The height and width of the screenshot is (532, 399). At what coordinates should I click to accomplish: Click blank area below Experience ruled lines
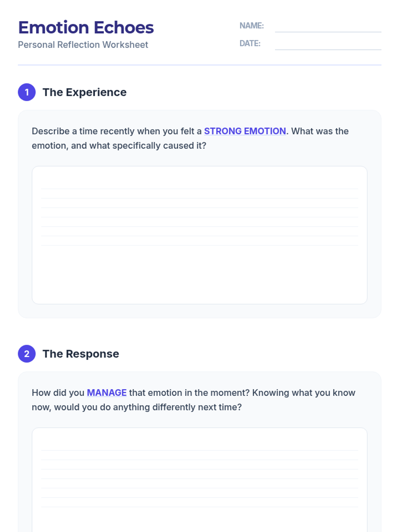pyautogui.click(x=199, y=276)
